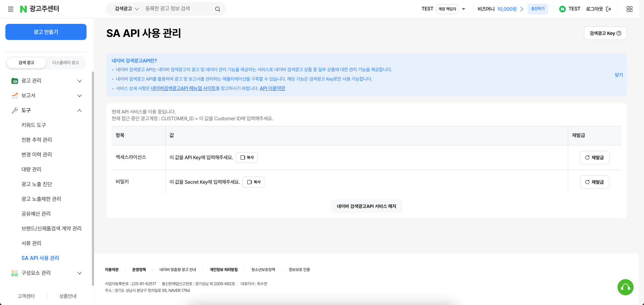Open footer 청소년보호정책 link
Screen dimensions: 644x305
tap(263, 270)
